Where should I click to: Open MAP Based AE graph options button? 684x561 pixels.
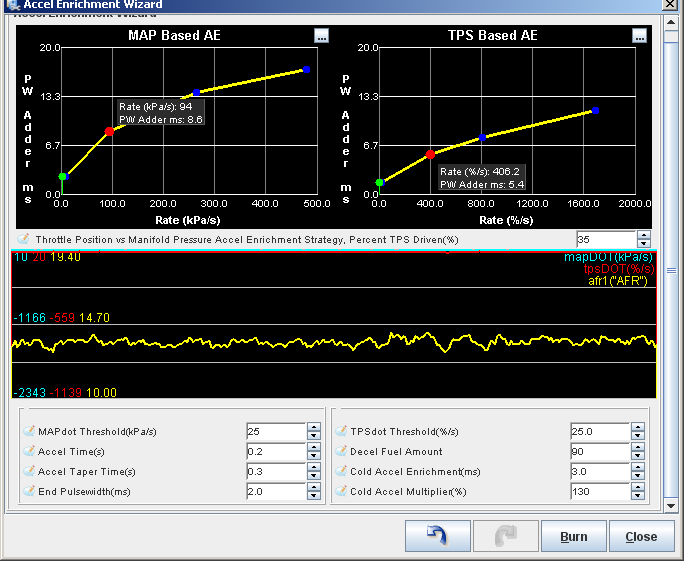(321, 36)
